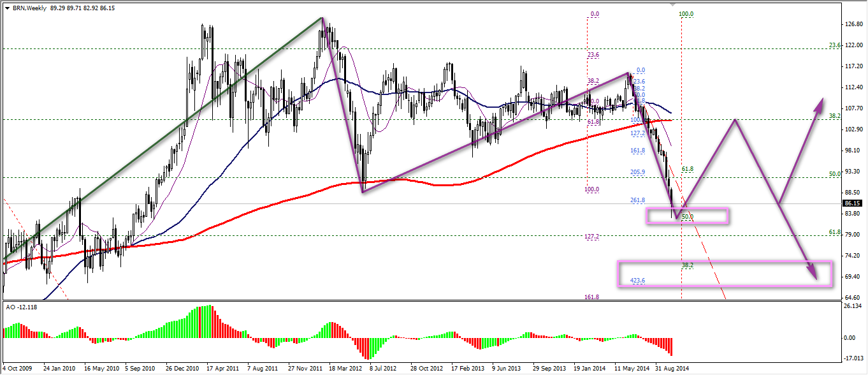Click the current price tag 86.15
Viewport: 868px width, 375px height.
click(x=852, y=203)
